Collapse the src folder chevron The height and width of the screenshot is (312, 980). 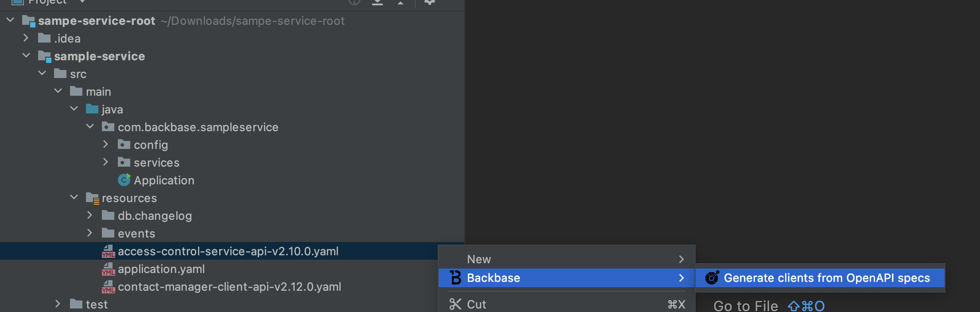[42, 73]
